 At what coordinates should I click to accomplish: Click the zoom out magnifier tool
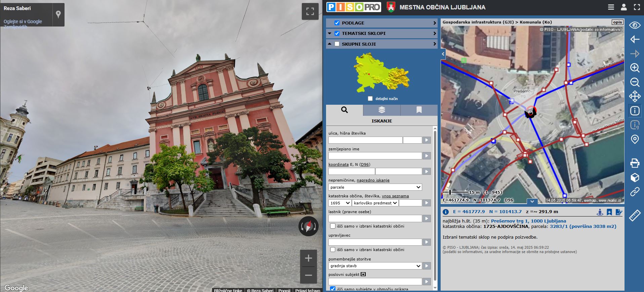pos(635,82)
